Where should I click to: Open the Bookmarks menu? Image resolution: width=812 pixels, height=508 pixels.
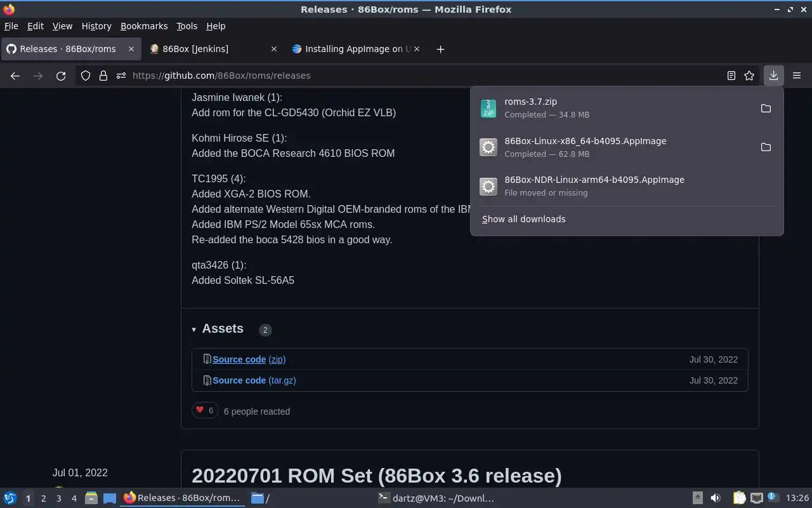(x=144, y=26)
